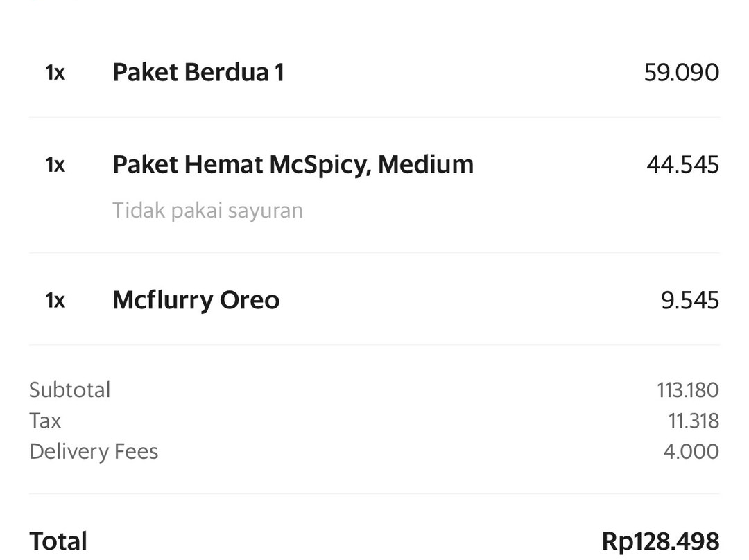Screen dimensions: 749x560
Task: Click the bold Total label
Action: (58, 541)
